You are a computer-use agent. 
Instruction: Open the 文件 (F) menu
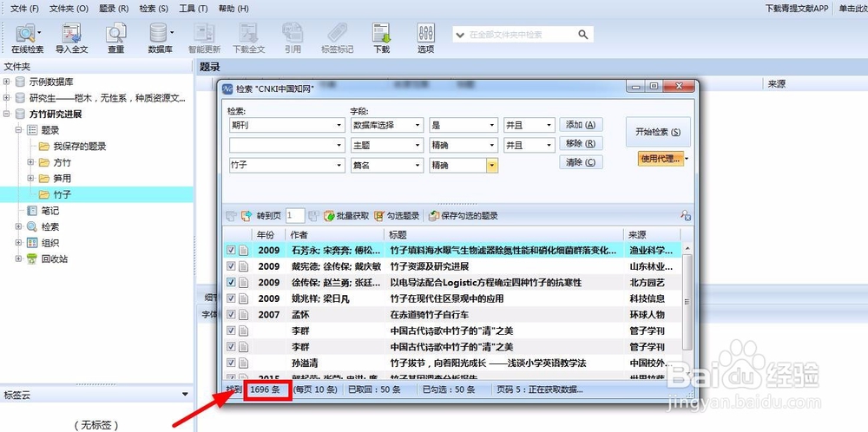[x=25, y=9]
